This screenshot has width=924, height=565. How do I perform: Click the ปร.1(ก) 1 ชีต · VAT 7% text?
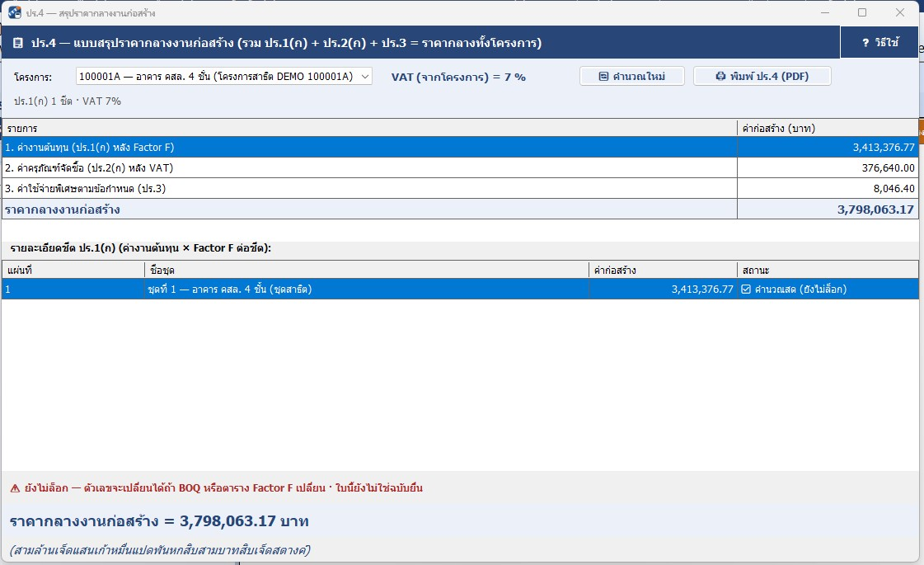pyautogui.click(x=68, y=101)
